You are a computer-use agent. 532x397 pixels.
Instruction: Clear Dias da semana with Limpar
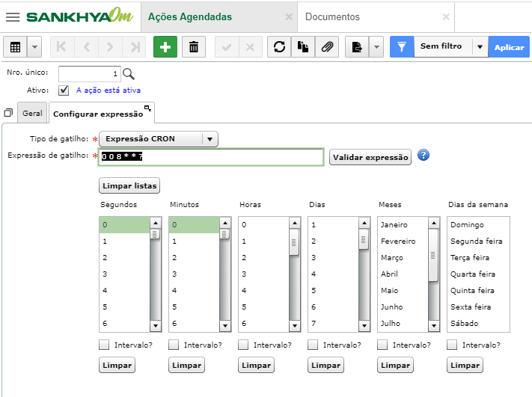tap(465, 365)
